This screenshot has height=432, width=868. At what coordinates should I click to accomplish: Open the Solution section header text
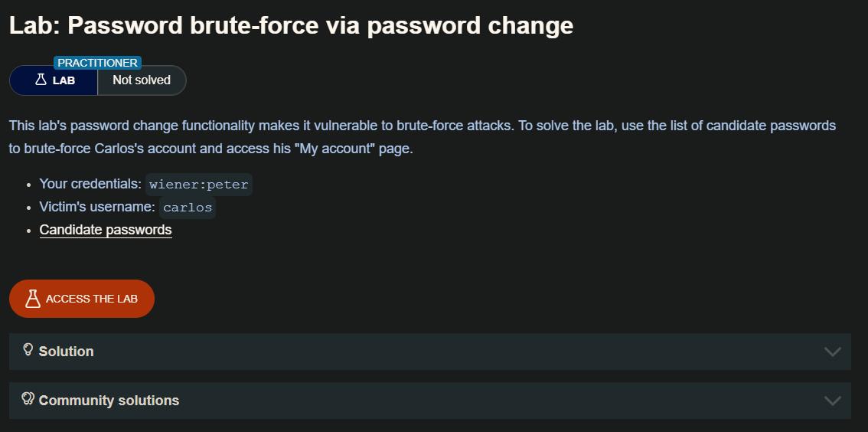[66, 352]
